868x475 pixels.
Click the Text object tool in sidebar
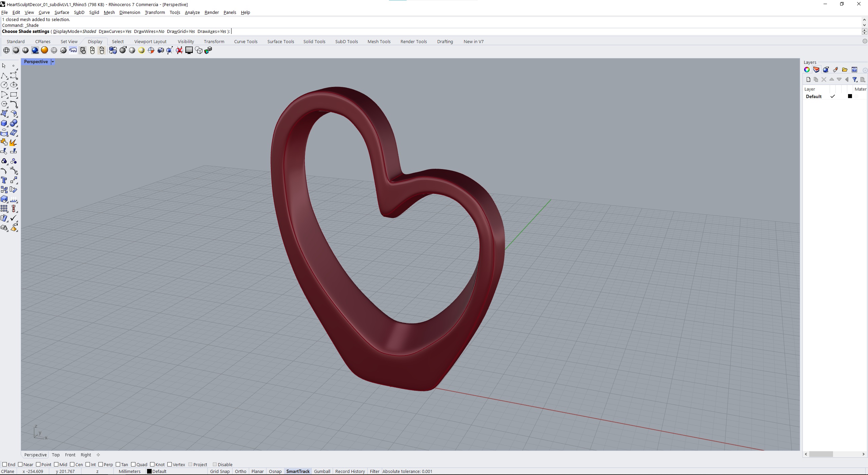[x=4, y=180]
